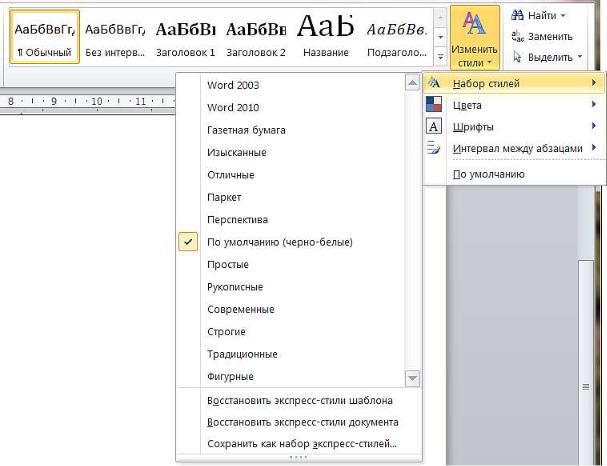Expand the Шрифты submenu arrow

point(594,126)
